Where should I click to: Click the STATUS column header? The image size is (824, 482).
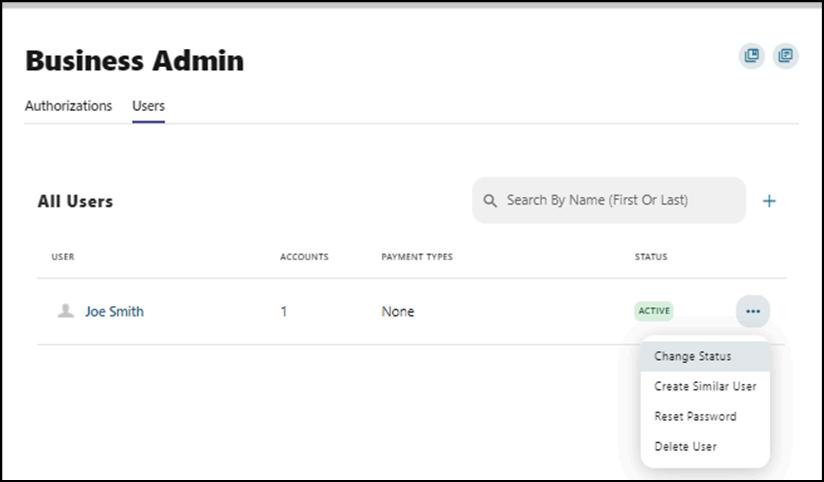pyautogui.click(x=651, y=257)
